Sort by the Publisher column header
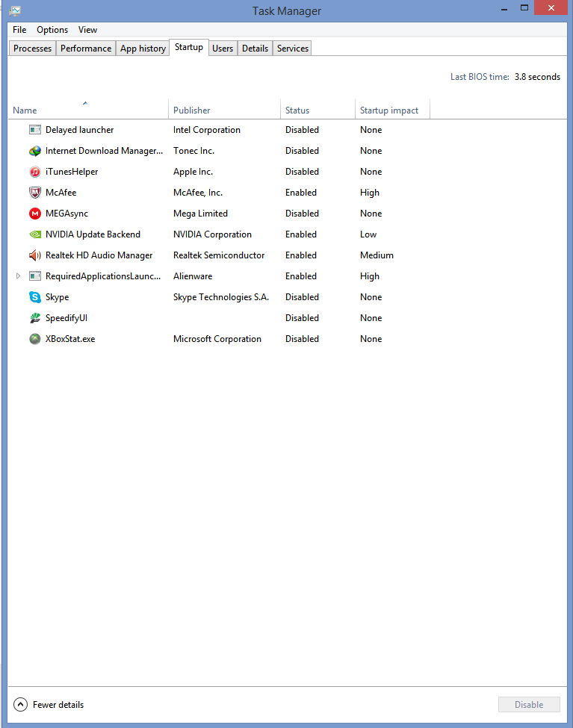This screenshot has height=728, width=573. pos(224,110)
